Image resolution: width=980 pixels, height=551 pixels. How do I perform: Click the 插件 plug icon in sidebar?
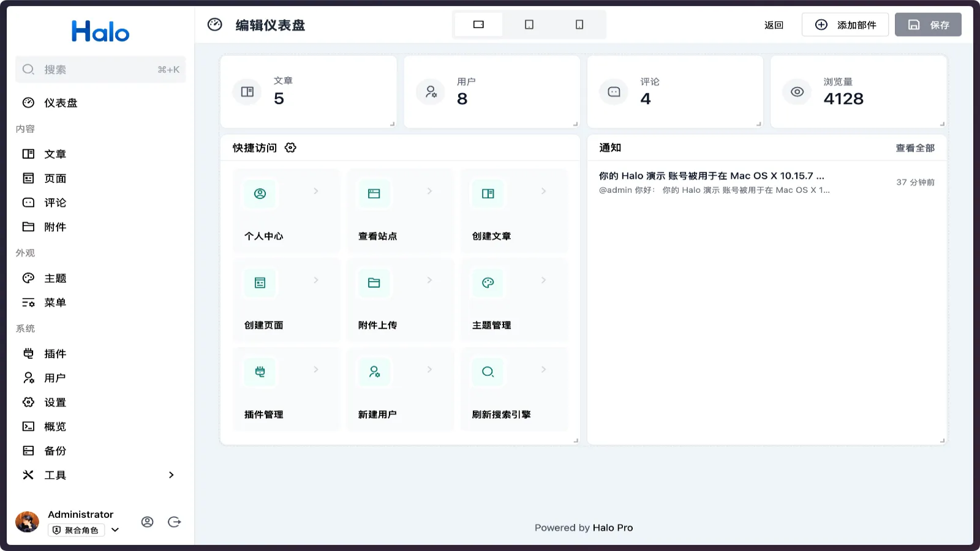pos(28,353)
